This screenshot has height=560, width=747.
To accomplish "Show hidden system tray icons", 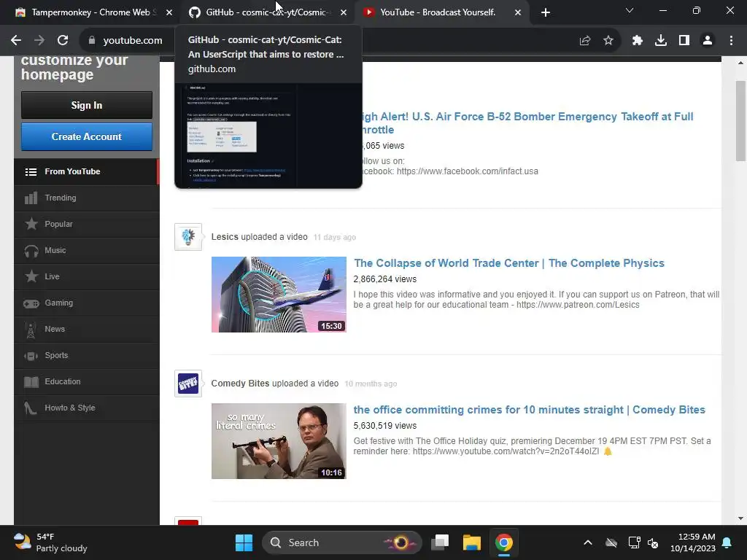I will click(588, 542).
